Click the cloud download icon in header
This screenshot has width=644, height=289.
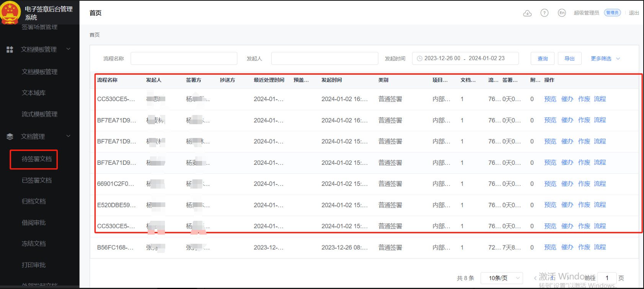tap(527, 13)
